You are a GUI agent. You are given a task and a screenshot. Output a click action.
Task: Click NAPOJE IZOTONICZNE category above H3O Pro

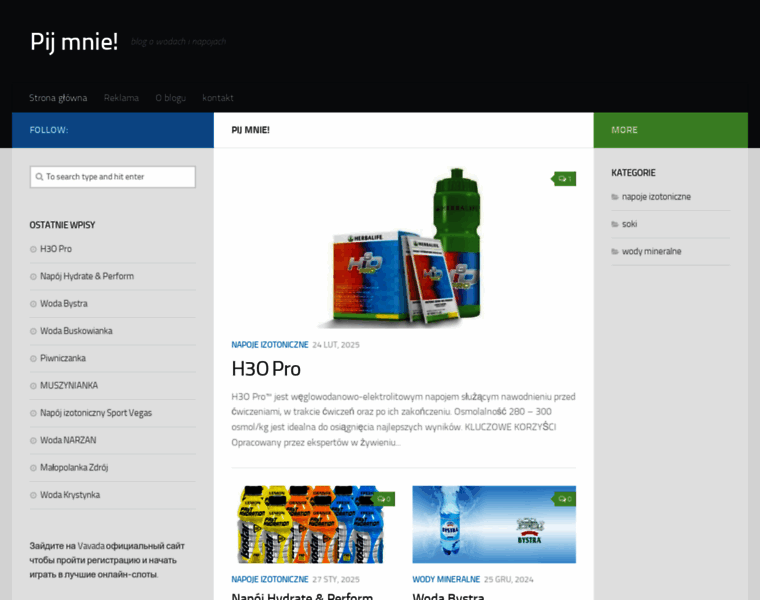pyautogui.click(x=269, y=345)
